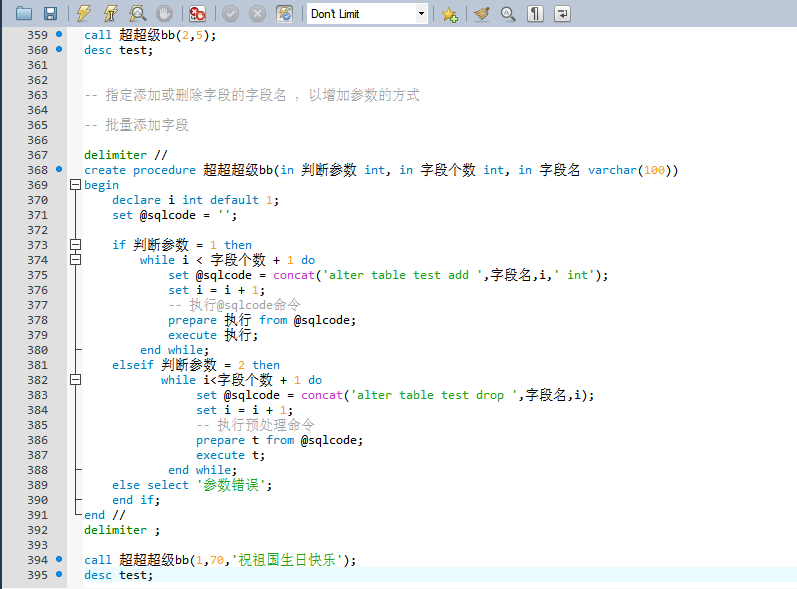The width and height of the screenshot is (797, 589).
Task: Open find panel magnifier icon
Action: tap(508, 14)
